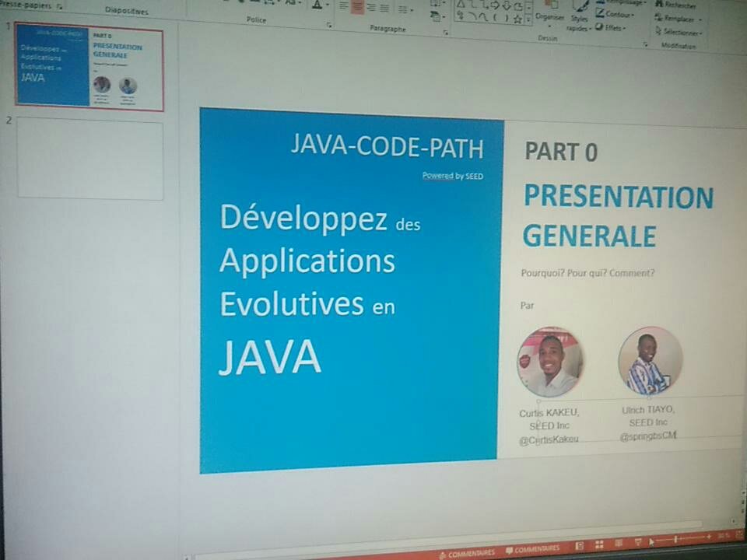Expand the shapes gallery list
Screen dimensions: 747x560
click(x=528, y=20)
